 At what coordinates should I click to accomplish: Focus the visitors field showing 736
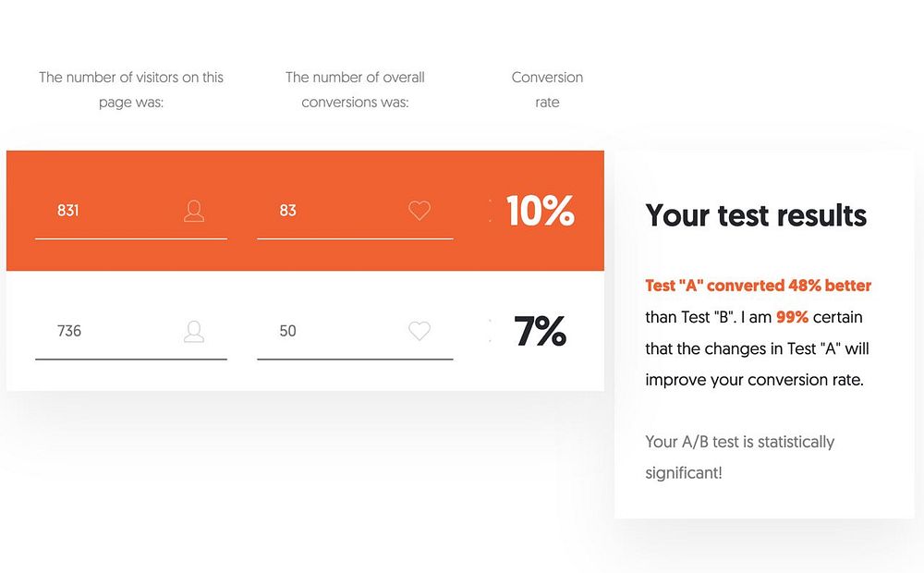point(111,331)
